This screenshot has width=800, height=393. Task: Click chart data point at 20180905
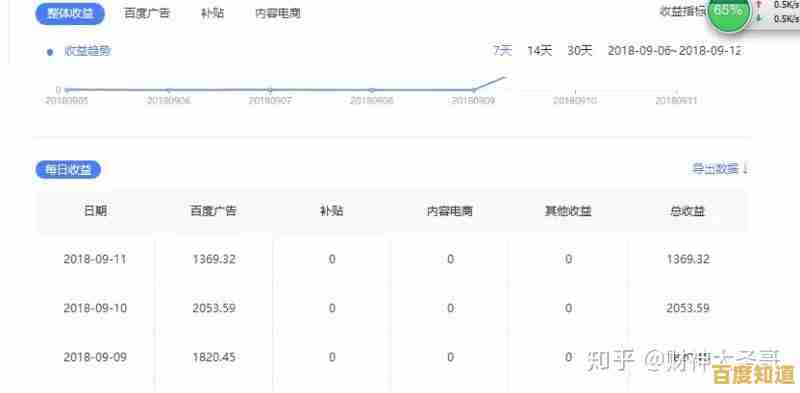click(x=67, y=90)
